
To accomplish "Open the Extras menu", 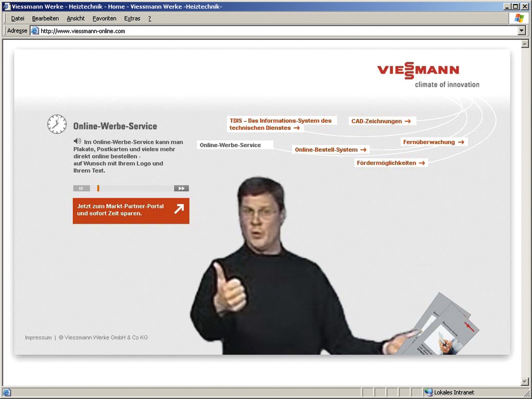I will coord(132,18).
